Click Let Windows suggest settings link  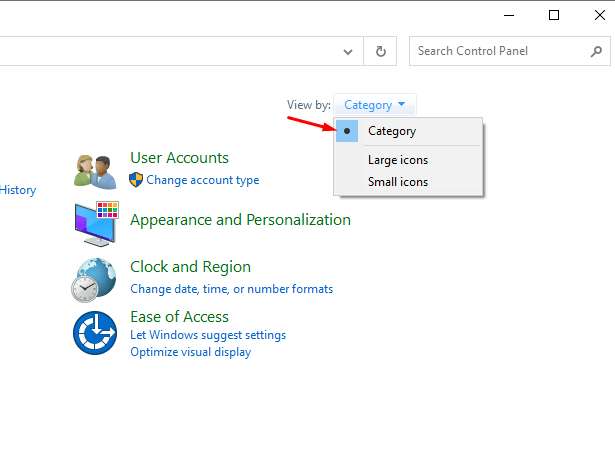click(x=208, y=335)
